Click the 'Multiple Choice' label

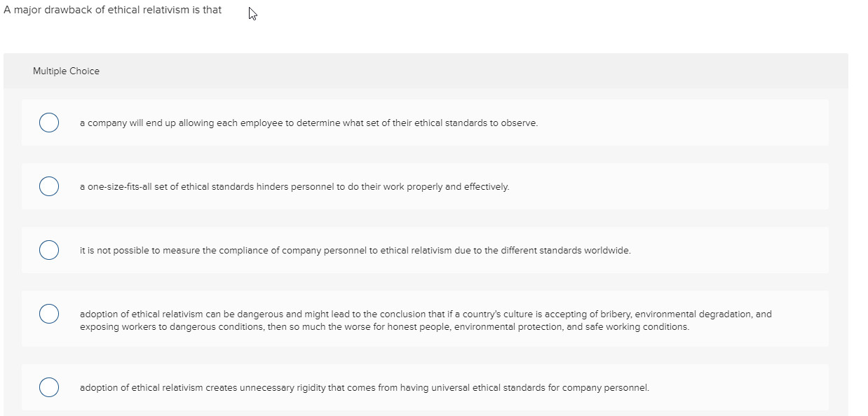[66, 71]
